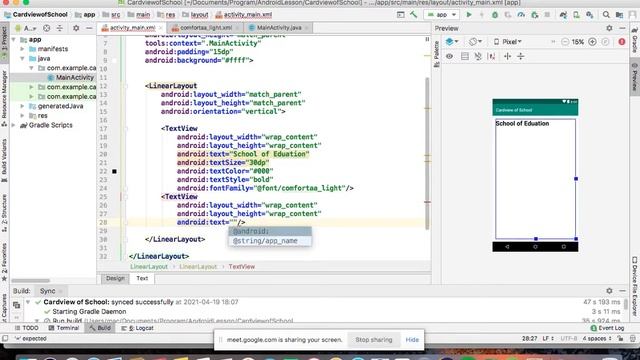Click Infer Constraints icon
The image size is (640, 360).
[x=492, y=56]
